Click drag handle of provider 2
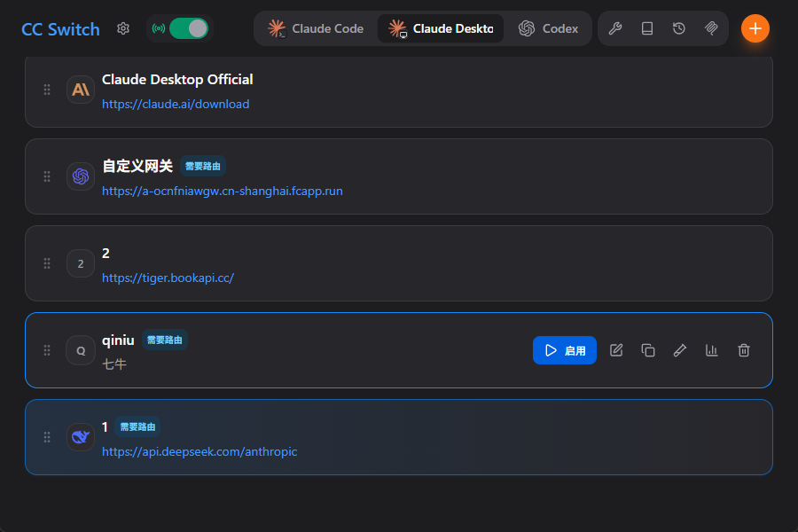The width and height of the screenshot is (798, 532). click(x=47, y=263)
